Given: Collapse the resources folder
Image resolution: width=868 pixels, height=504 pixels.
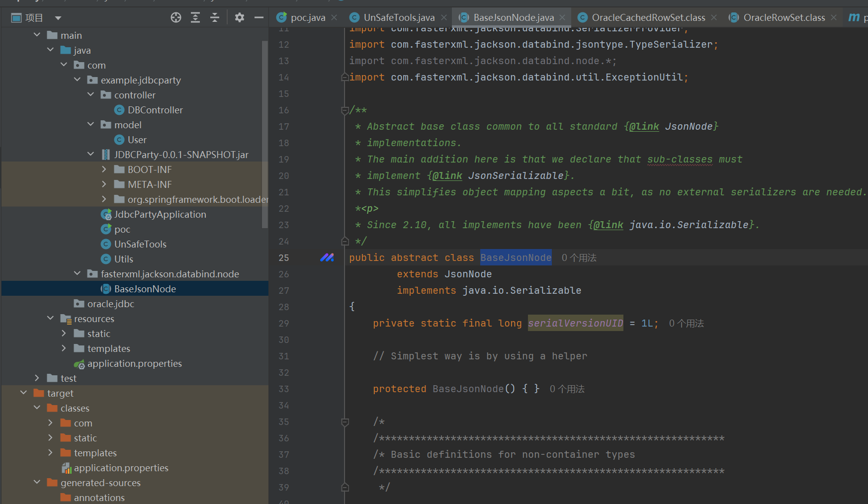Looking at the screenshot, I should click(50, 318).
